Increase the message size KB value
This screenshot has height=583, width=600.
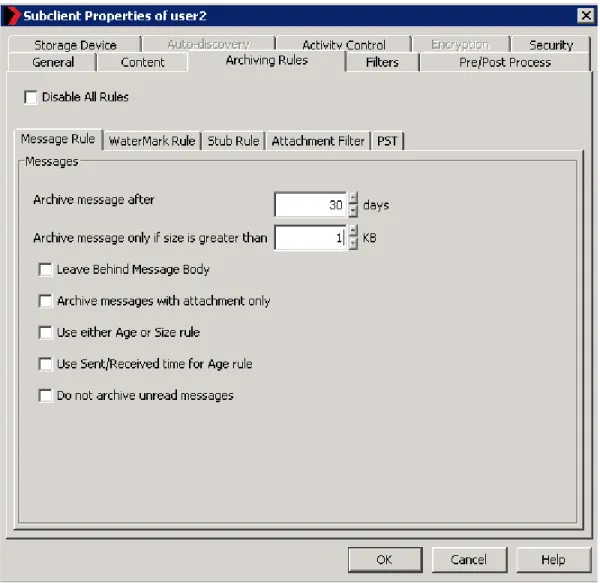click(354, 231)
